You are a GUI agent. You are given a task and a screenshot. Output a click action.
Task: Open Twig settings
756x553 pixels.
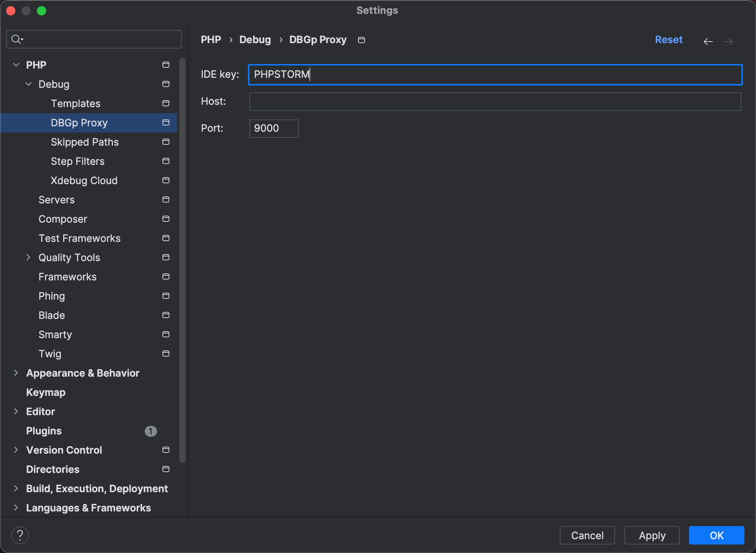[50, 354]
